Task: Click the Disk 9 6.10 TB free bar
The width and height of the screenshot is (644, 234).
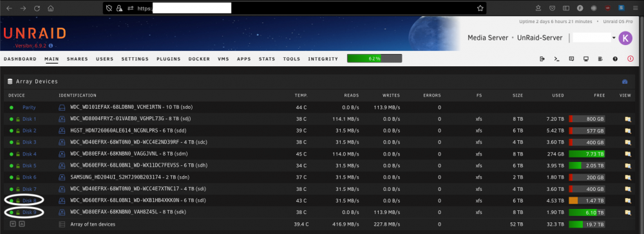Action: tap(587, 213)
